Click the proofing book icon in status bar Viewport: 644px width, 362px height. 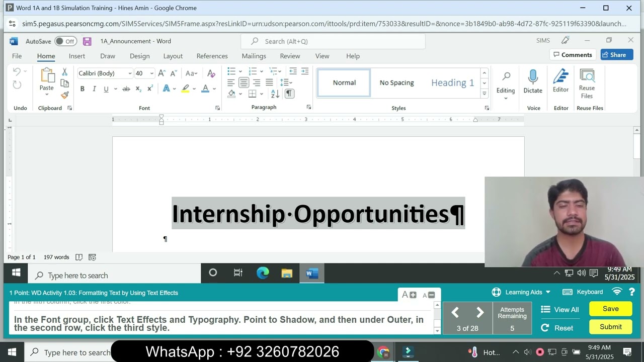[x=79, y=257]
